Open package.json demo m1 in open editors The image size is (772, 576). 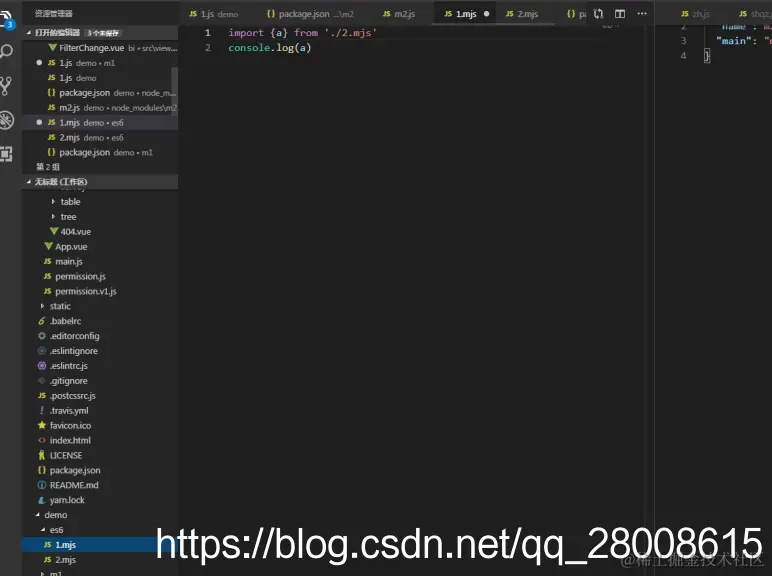point(100,152)
